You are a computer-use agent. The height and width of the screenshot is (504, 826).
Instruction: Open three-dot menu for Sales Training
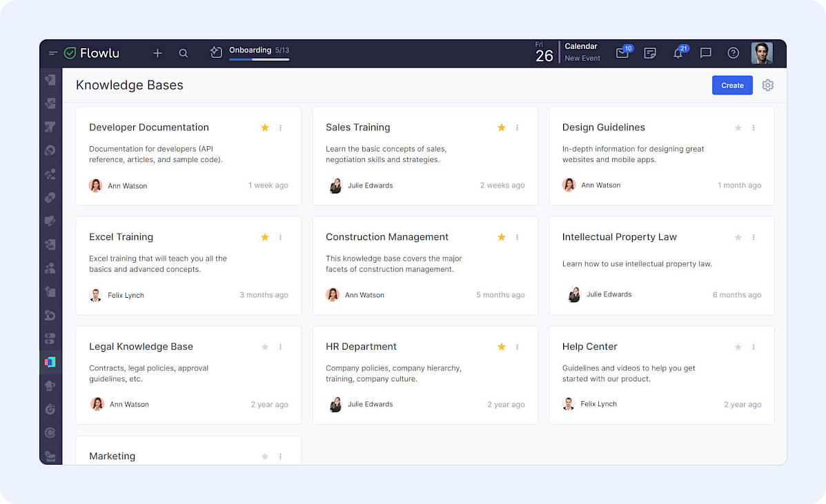pos(517,128)
